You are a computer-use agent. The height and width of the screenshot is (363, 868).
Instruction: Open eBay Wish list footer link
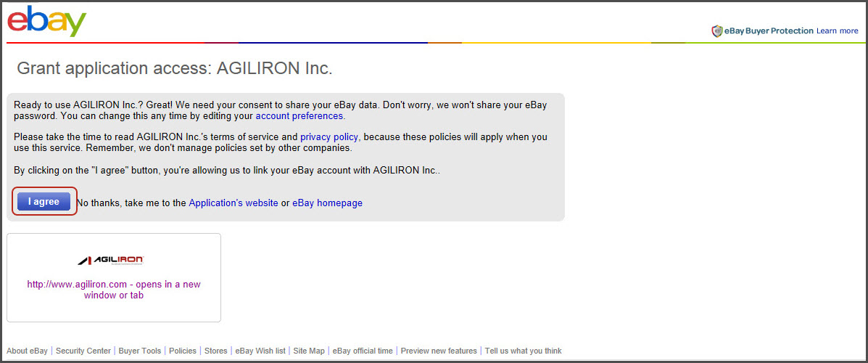tap(260, 351)
